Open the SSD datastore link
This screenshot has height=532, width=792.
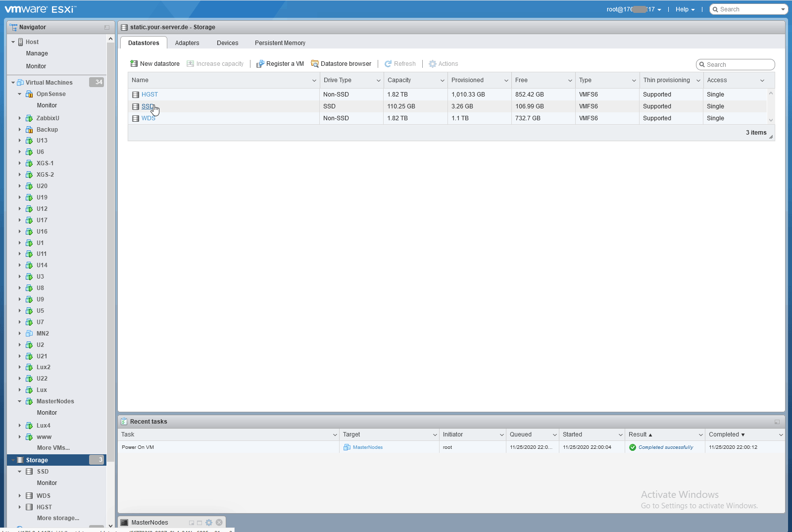pos(148,106)
